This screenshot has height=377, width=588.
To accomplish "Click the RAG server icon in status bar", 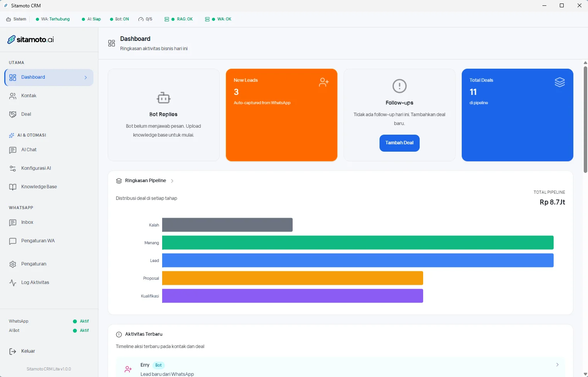I will pyautogui.click(x=167, y=19).
